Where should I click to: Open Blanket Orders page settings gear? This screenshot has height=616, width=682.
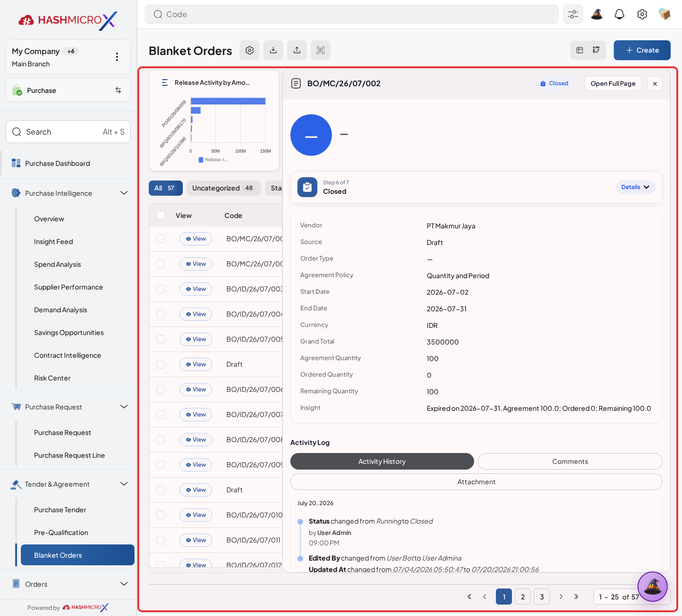click(x=250, y=50)
